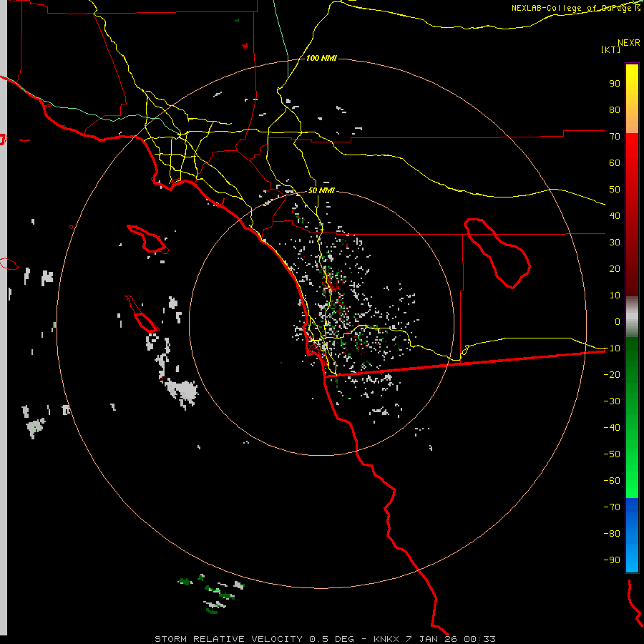This screenshot has width=644, height=644.
Task: Click the -70 value on velocity scale
Action: click(x=612, y=507)
